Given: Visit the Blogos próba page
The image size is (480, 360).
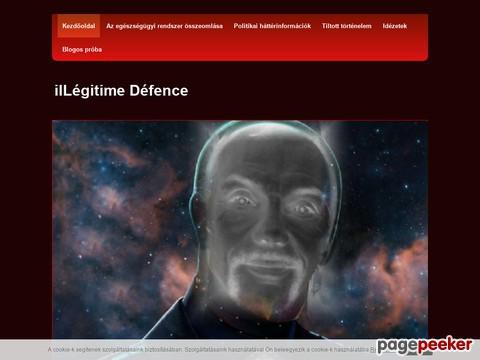Looking at the screenshot, I should [x=82, y=49].
